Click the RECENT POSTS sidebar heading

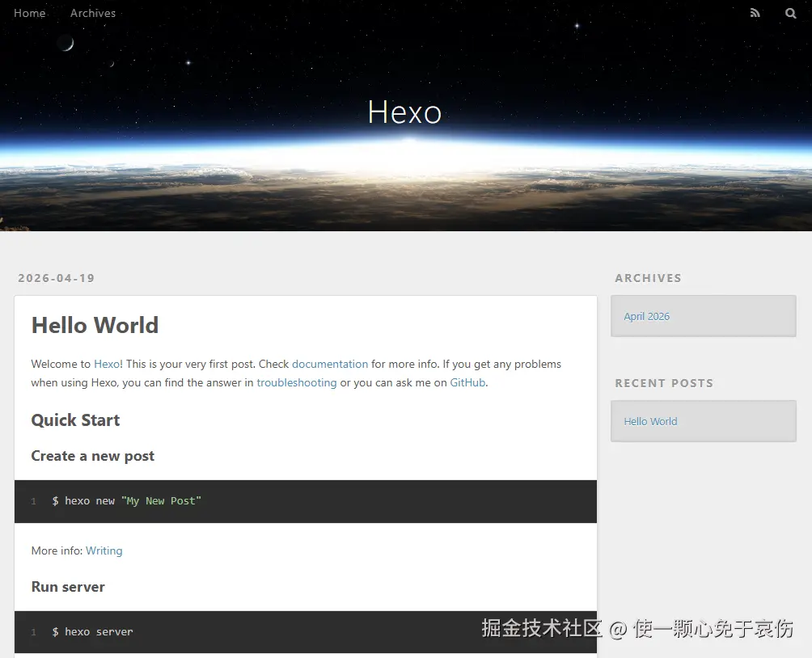[664, 383]
